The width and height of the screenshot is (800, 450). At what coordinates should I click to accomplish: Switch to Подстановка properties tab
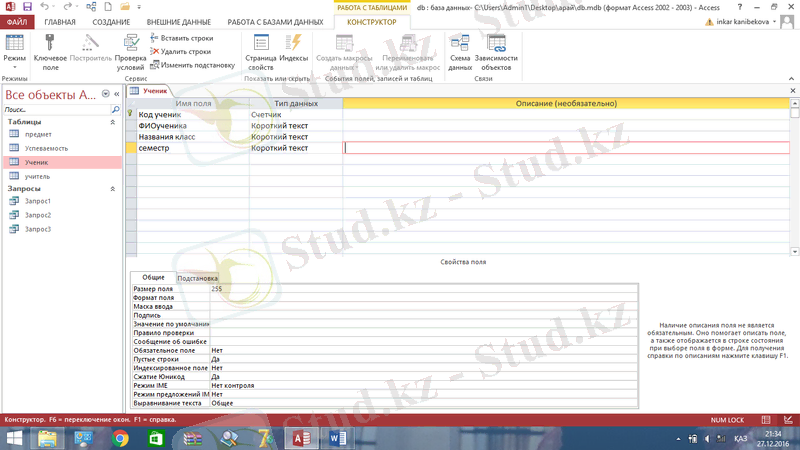197,278
